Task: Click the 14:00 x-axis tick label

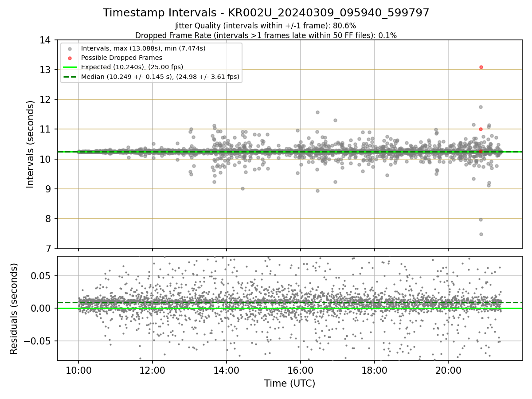Action: [227, 370]
